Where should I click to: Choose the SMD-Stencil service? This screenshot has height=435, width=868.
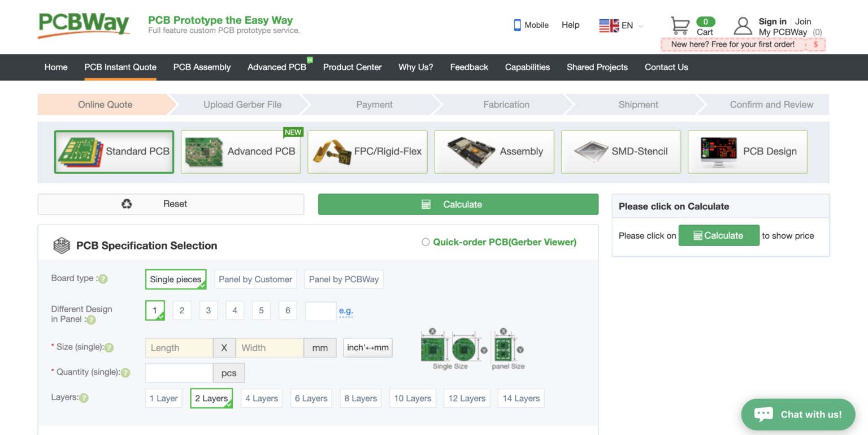click(x=620, y=152)
